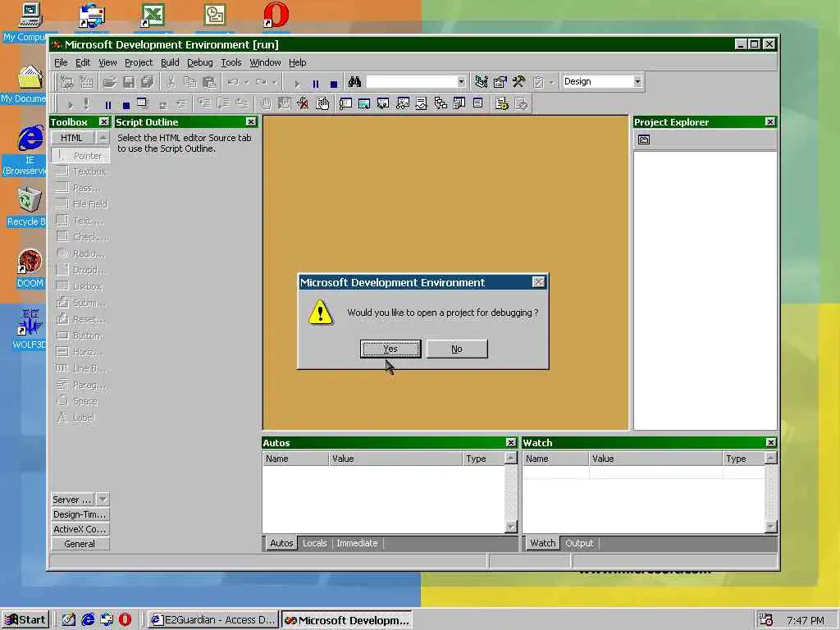
Task: Open the Window menu
Action: point(265,62)
